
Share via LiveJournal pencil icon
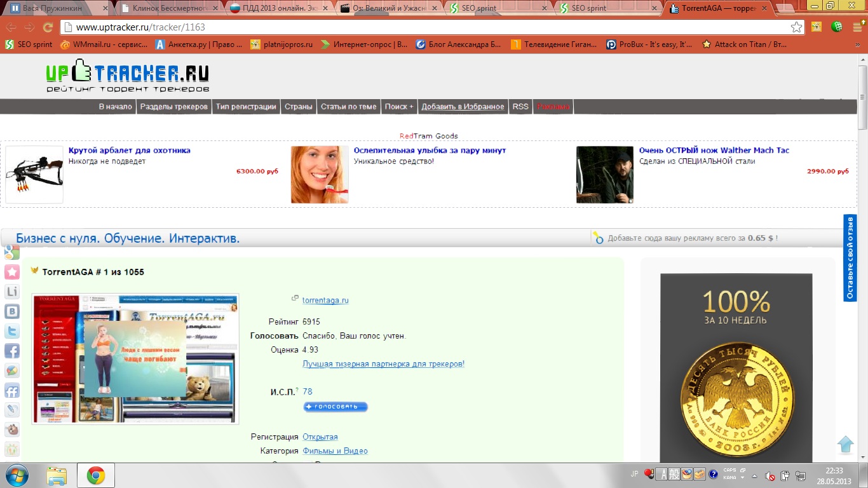(12, 410)
